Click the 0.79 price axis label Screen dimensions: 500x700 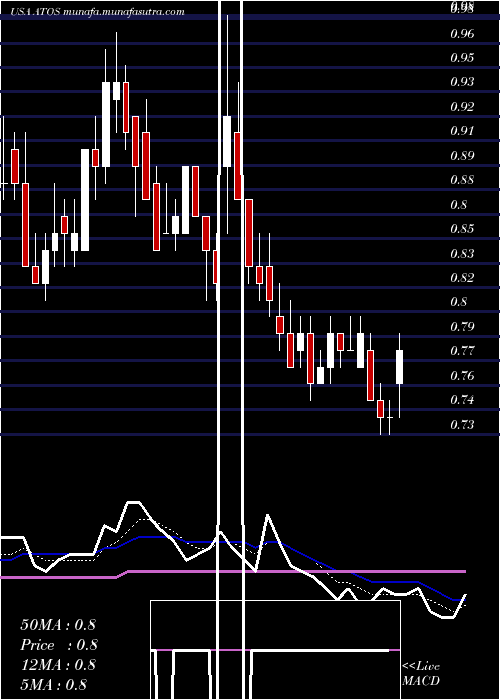[x=462, y=326]
